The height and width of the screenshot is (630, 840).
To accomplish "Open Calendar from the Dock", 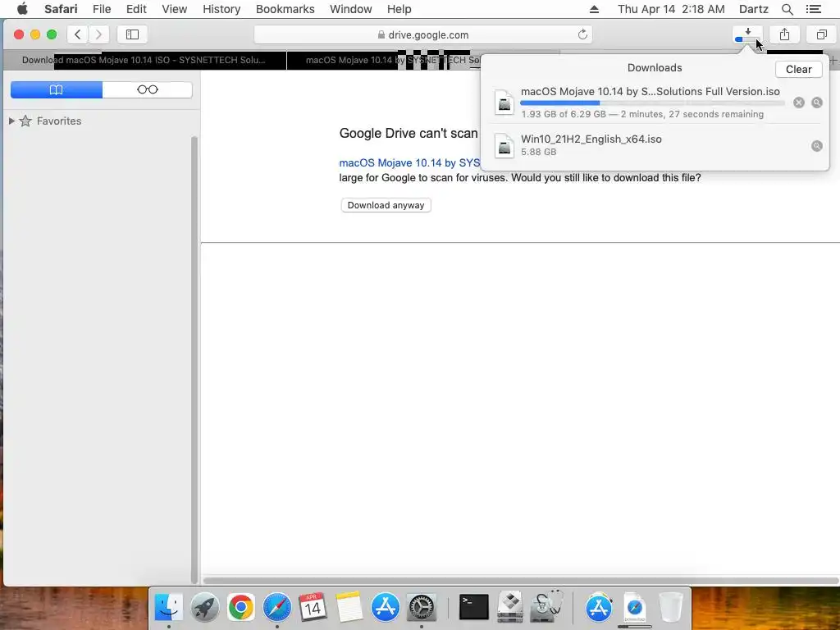I will click(313, 607).
